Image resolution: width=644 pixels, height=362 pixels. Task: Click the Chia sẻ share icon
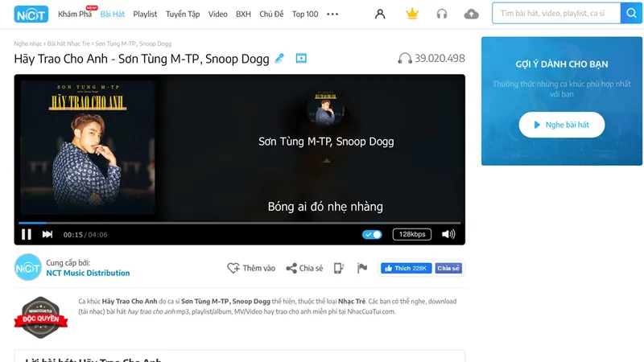point(291,269)
